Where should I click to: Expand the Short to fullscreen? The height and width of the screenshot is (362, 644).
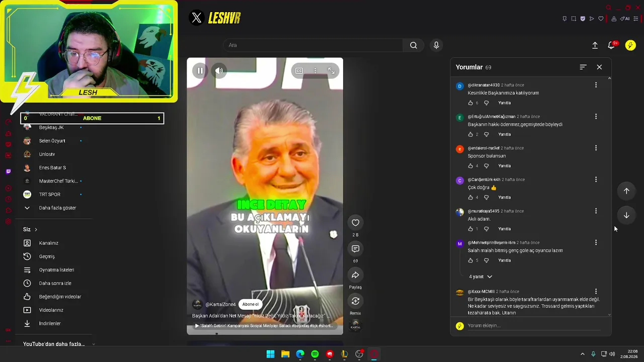(331, 71)
